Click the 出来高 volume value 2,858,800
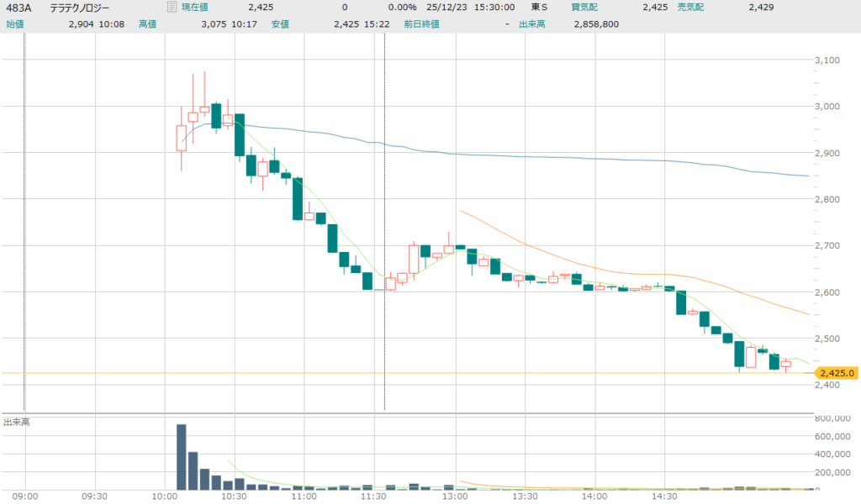The width and height of the screenshot is (861, 504). click(x=595, y=24)
